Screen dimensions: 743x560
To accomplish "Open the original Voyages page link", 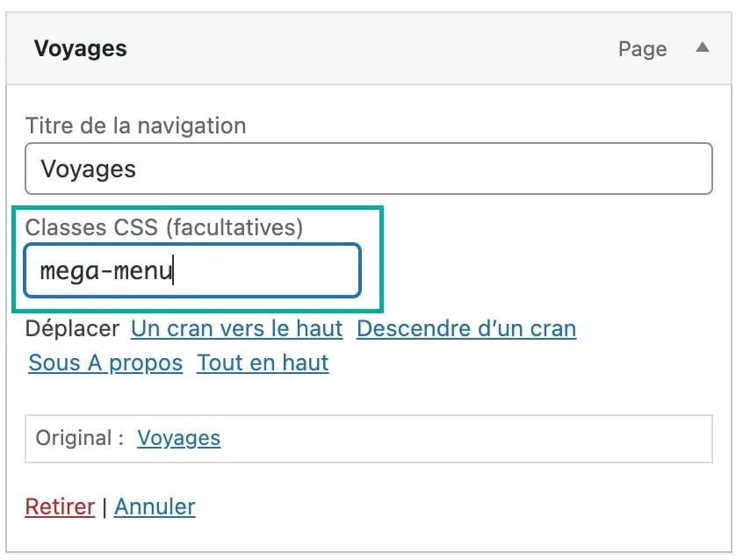I will tap(178, 439).
